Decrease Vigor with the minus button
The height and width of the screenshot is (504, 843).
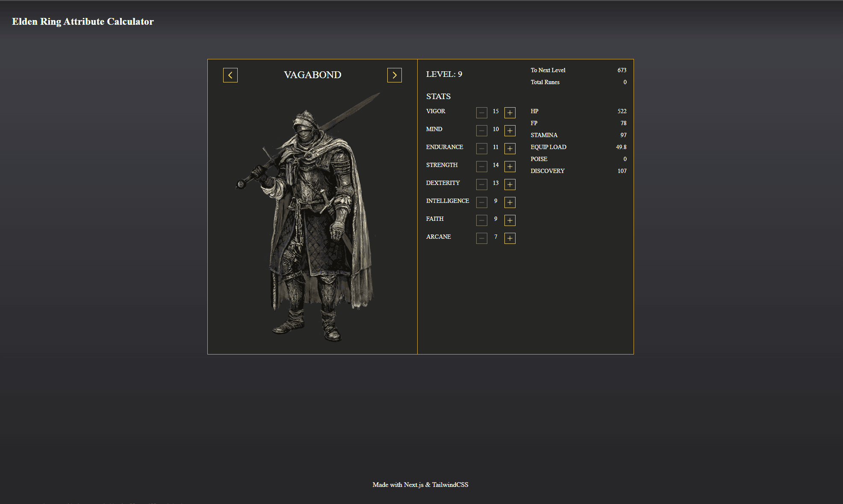click(481, 113)
